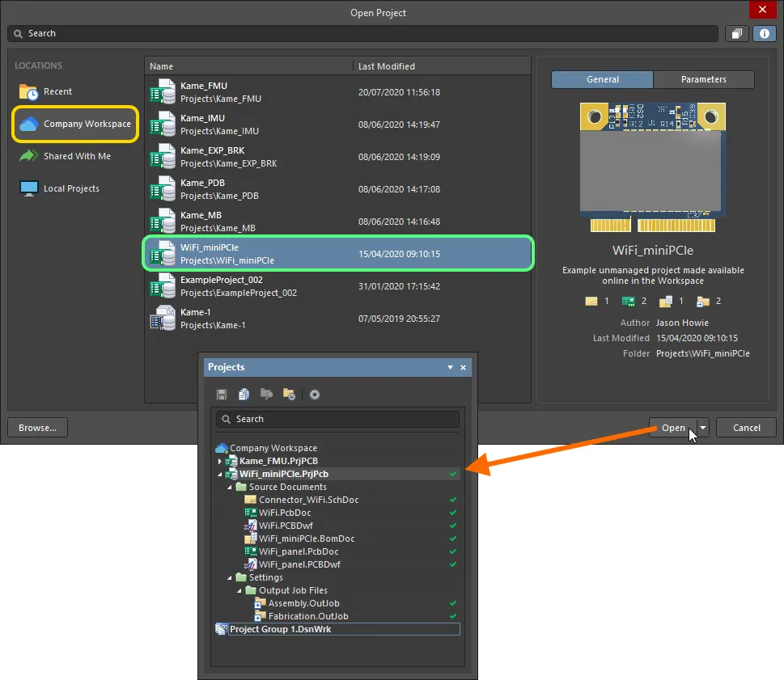Click the Kame_PDB project icon
Screen dimensions: 784x680
pos(163,189)
